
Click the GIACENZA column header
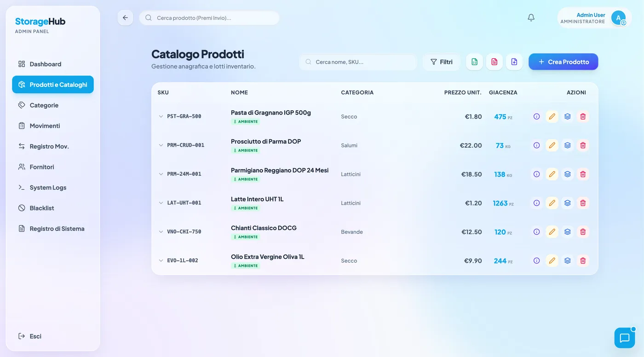503,92
